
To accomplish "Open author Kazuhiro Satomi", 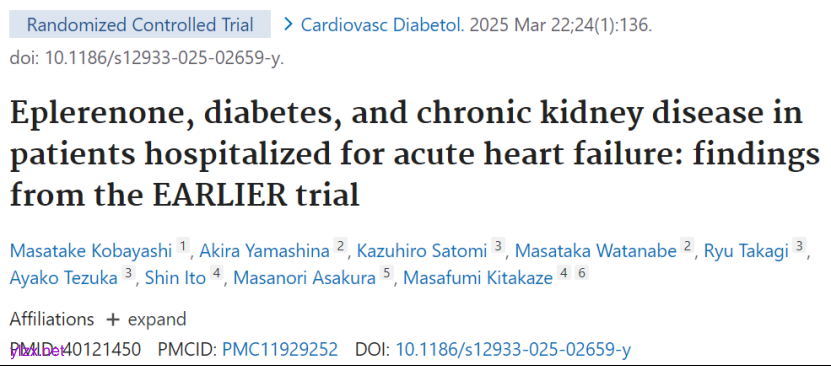I will coord(422,251).
